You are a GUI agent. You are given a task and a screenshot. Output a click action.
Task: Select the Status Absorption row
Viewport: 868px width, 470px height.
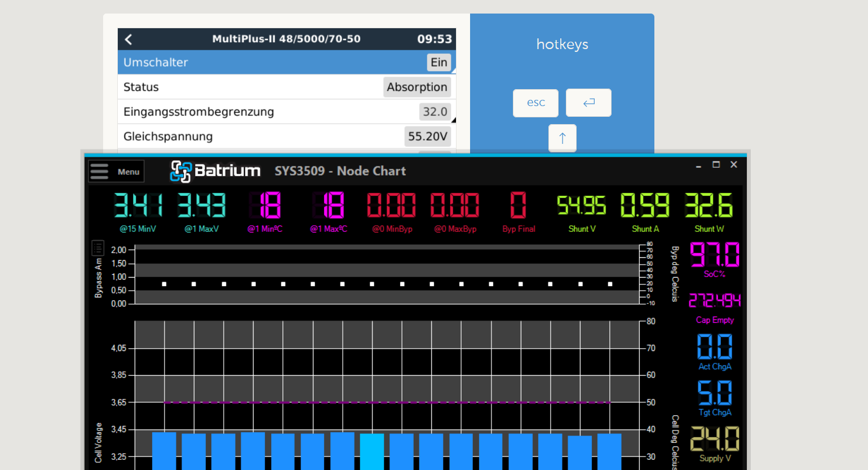286,87
